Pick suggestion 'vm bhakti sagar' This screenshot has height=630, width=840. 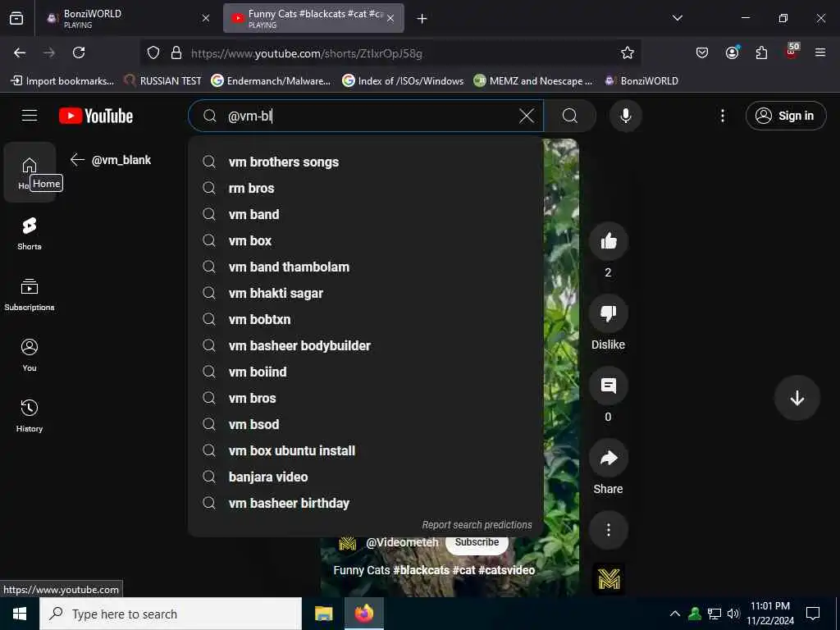[365, 293]
